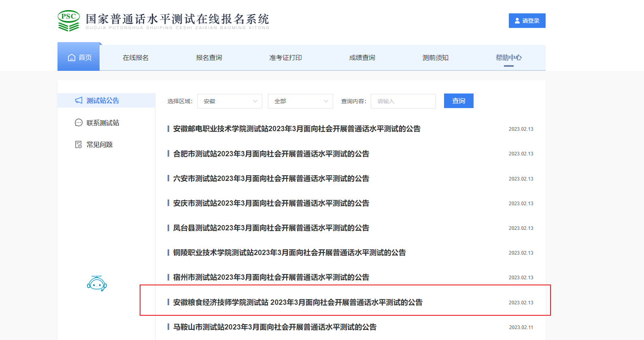
Task: Open the 帮助中心 tab
Action: (x=508, y=57)
